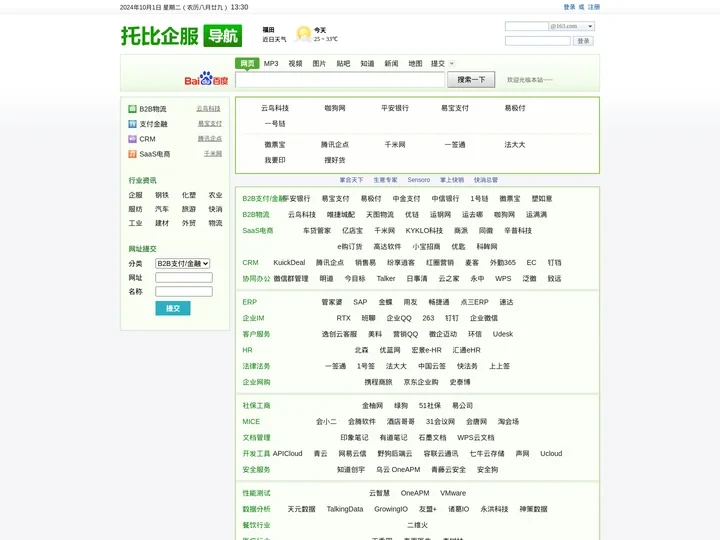The width and height of the screenshot is (720, 540).
Task: Open the Talker link in the 协同办公 row
Action: 386,279
